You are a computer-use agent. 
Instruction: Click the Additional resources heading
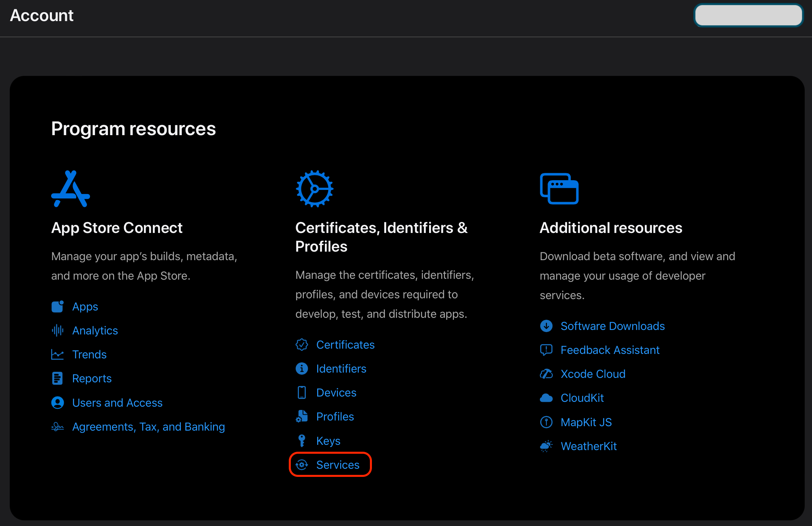[x=611, y=228]
